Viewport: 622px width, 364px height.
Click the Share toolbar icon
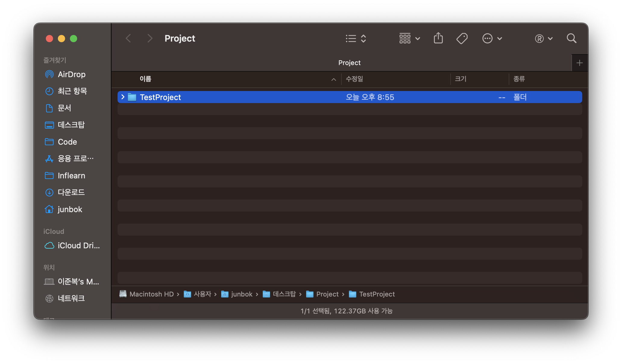(x=438, y=38)
